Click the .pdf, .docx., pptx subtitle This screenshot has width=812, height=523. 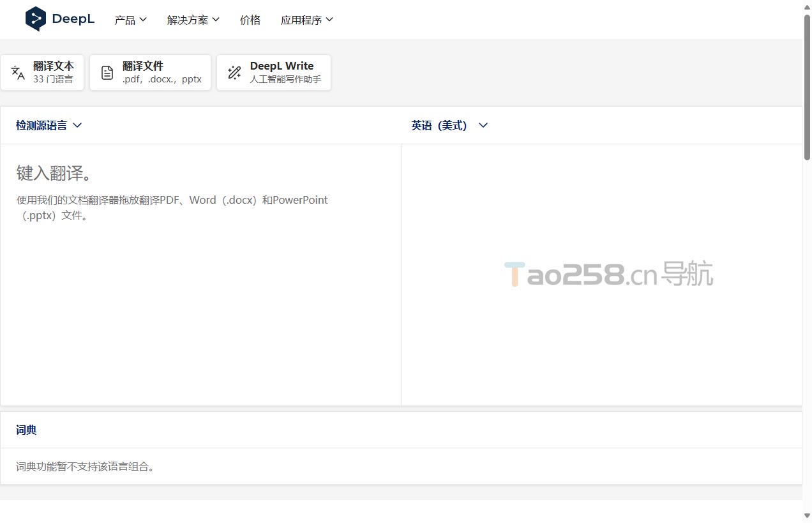162,80
